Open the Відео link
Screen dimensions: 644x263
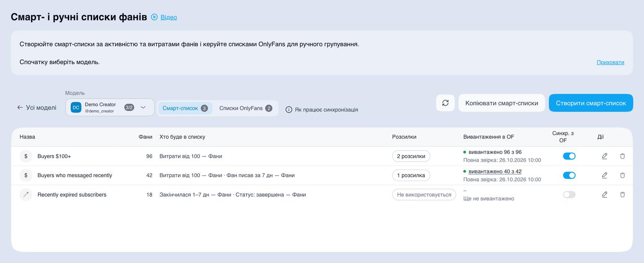point(169,17)
